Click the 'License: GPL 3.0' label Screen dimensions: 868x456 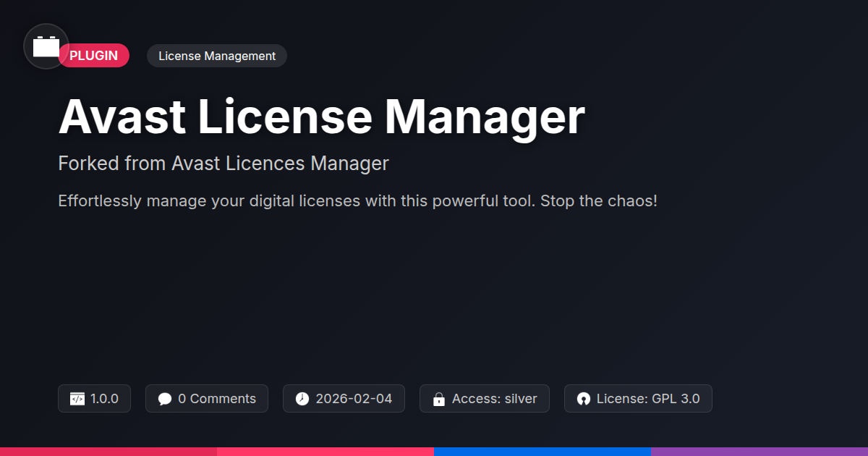point(648,399)
